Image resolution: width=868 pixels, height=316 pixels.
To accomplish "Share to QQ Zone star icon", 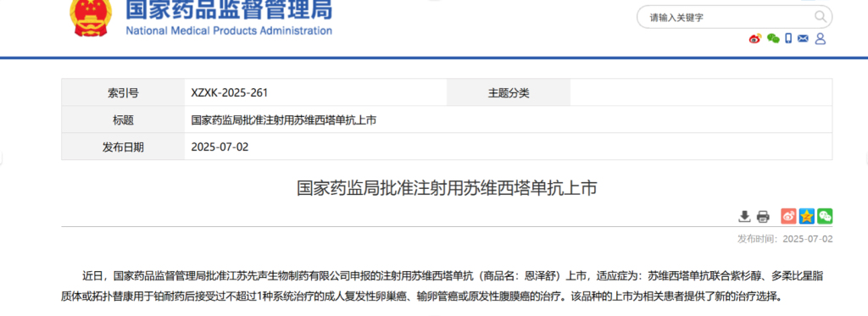I will (x=807, y=216).
